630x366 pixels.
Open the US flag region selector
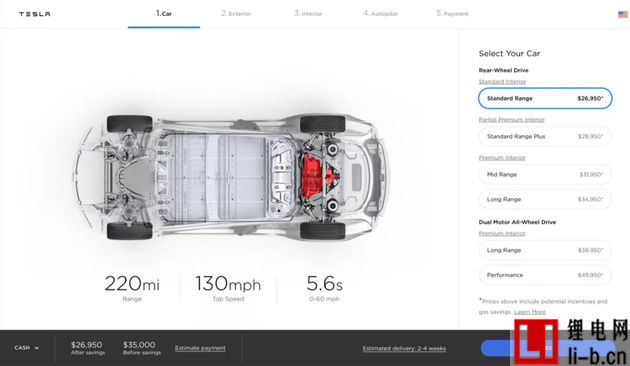pos(623,14)
